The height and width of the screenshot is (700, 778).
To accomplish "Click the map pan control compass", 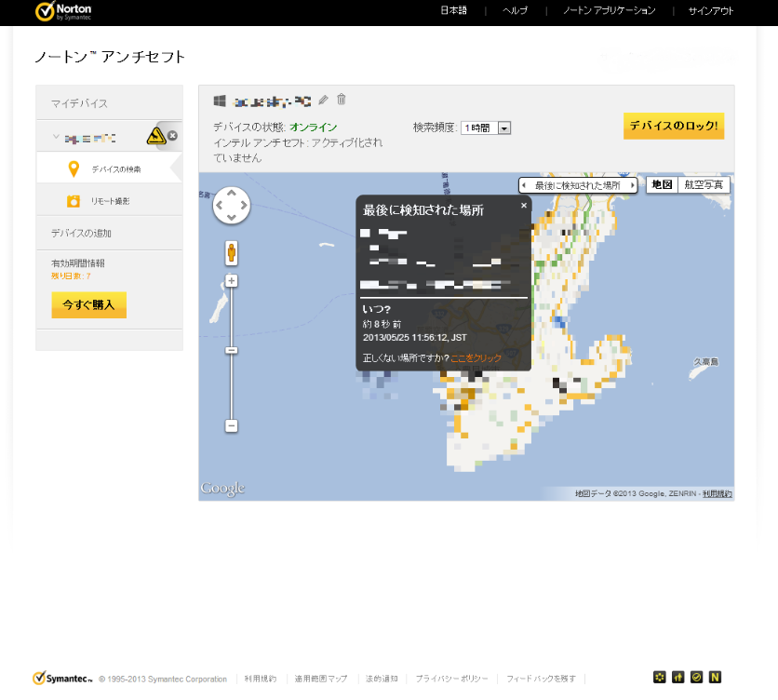I will click(x=231, y=205).
